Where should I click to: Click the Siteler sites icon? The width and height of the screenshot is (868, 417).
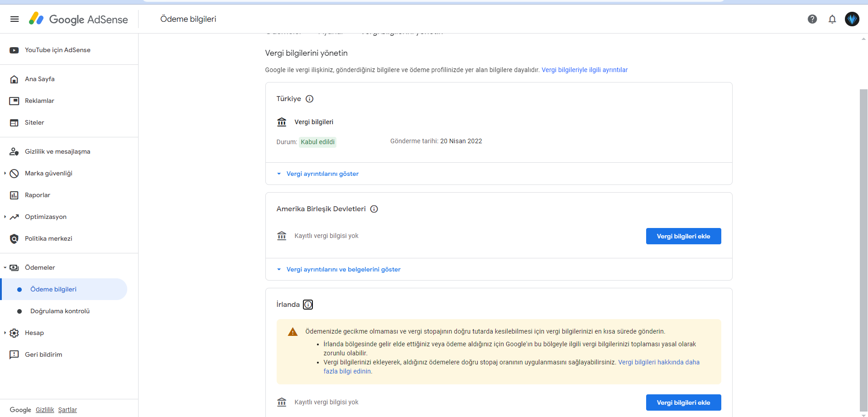click(x=14, y=123)
